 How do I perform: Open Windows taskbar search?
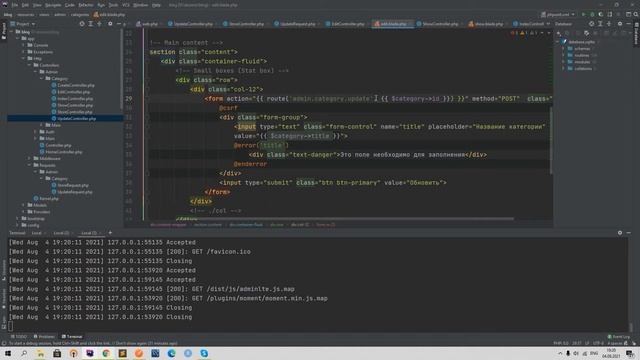pyautogui.click(x=24, y=353)
